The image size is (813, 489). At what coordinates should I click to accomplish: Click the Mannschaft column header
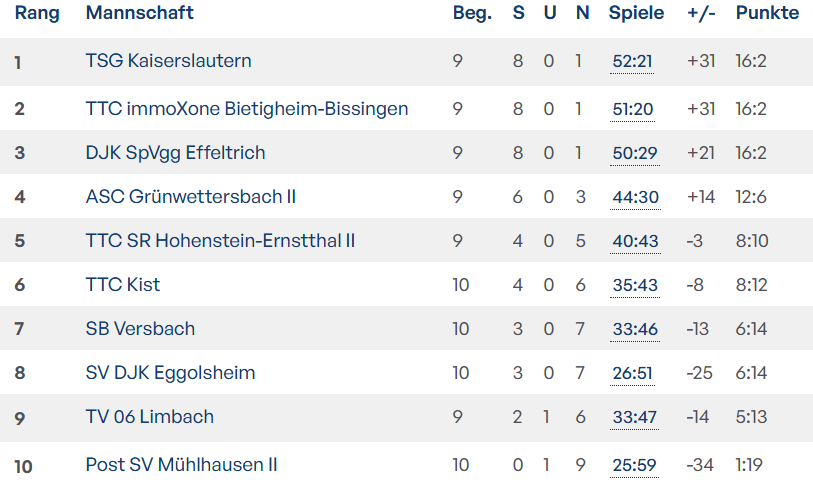(x=139, y=13)
